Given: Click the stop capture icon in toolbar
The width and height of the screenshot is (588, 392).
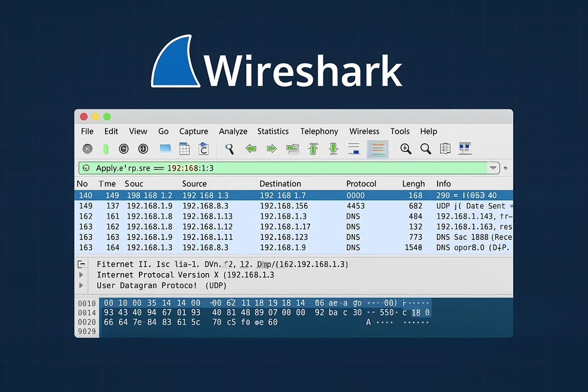Looking at the screenshot, I should click(88, 149).
